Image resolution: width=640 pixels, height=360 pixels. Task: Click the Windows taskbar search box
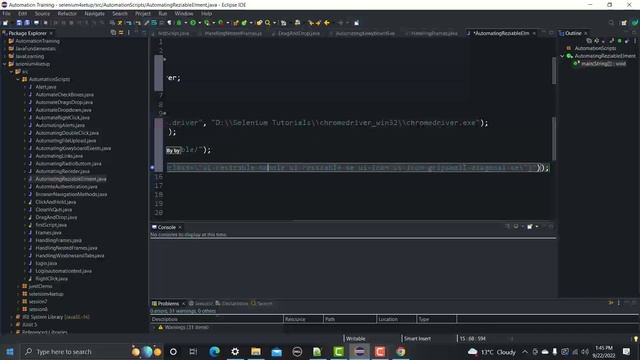pos(75,351)
